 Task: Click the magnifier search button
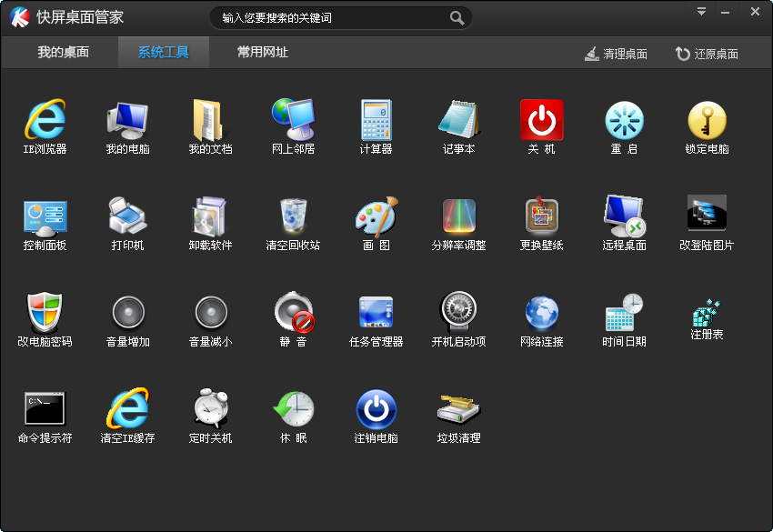click(x=457, y=18)
